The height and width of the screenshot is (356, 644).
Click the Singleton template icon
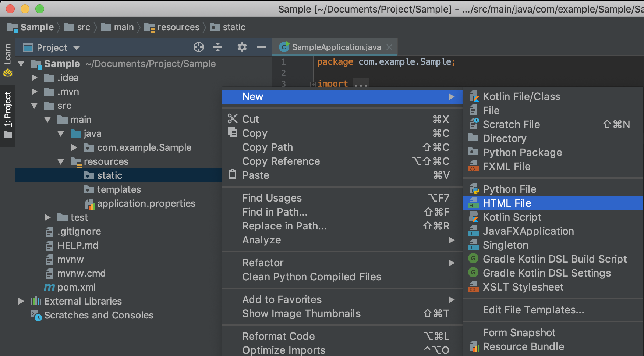473,245
